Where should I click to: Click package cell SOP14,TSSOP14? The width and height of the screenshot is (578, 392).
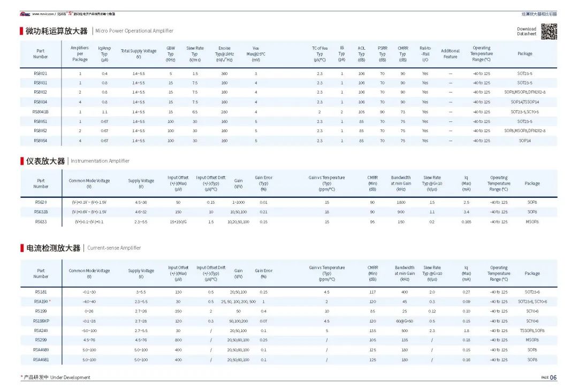point(525,102)
